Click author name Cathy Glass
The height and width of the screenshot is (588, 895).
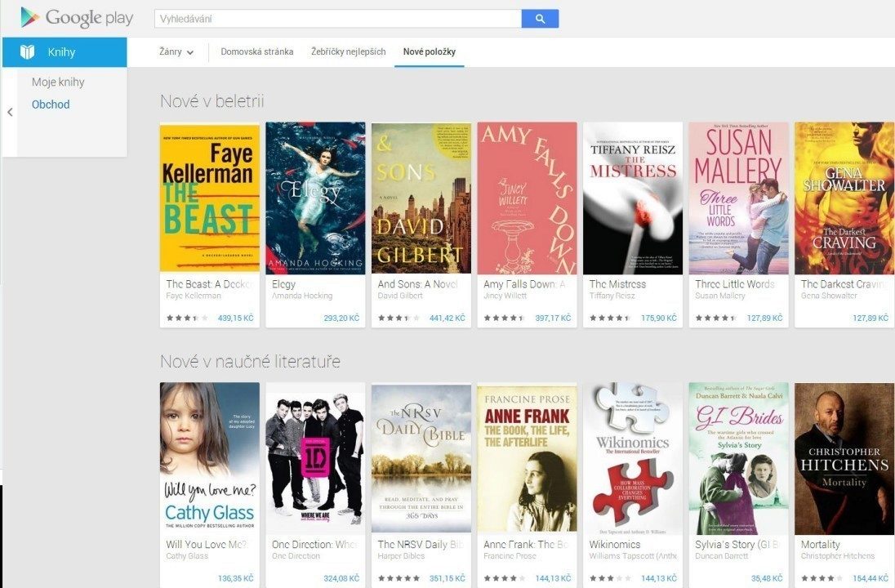[x=187, y=556]
